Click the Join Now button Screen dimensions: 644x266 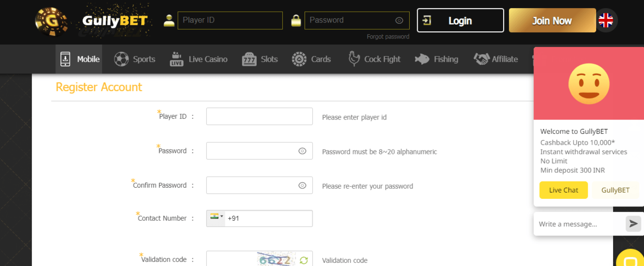[552, 21]
